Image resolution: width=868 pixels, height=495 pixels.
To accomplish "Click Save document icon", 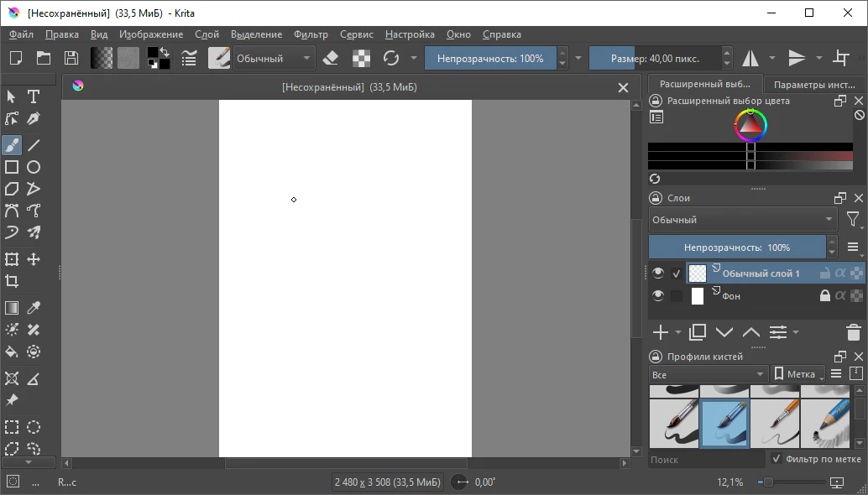I will tap(71, 58).
